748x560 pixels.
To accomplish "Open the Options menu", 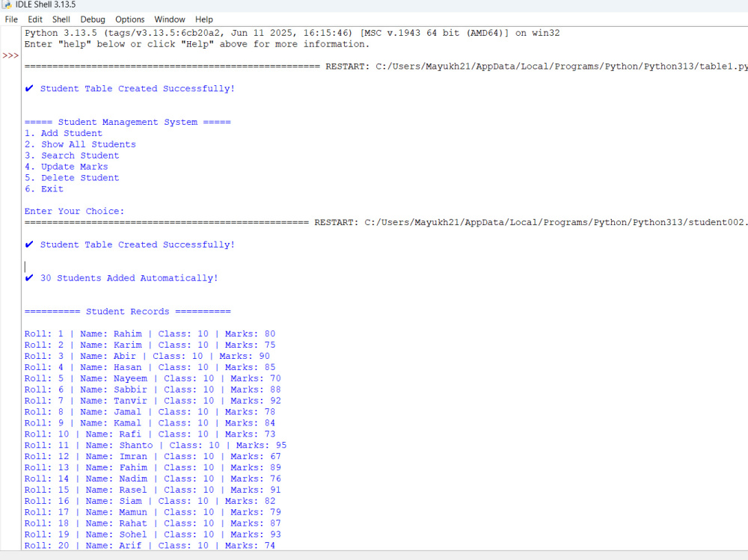I will point(129,19).
